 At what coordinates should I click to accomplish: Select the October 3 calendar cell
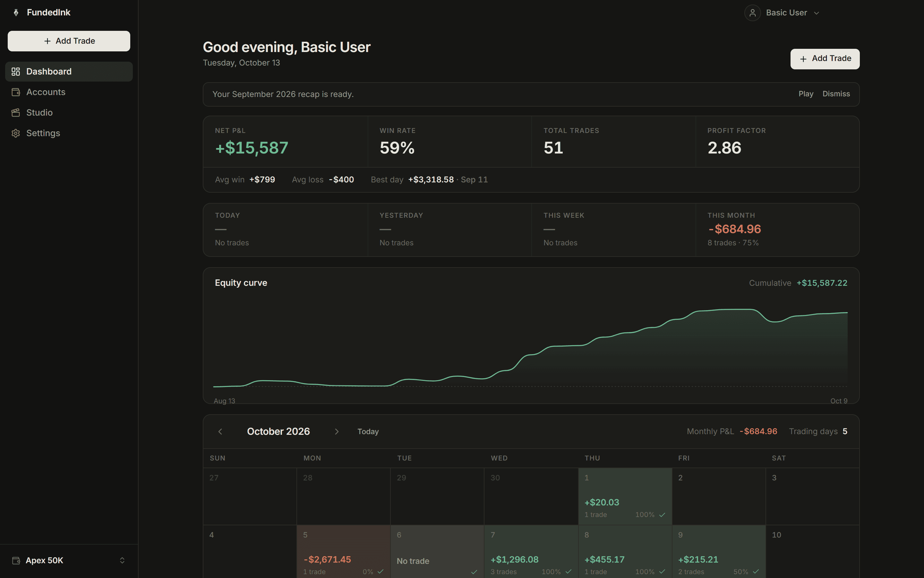812,496
